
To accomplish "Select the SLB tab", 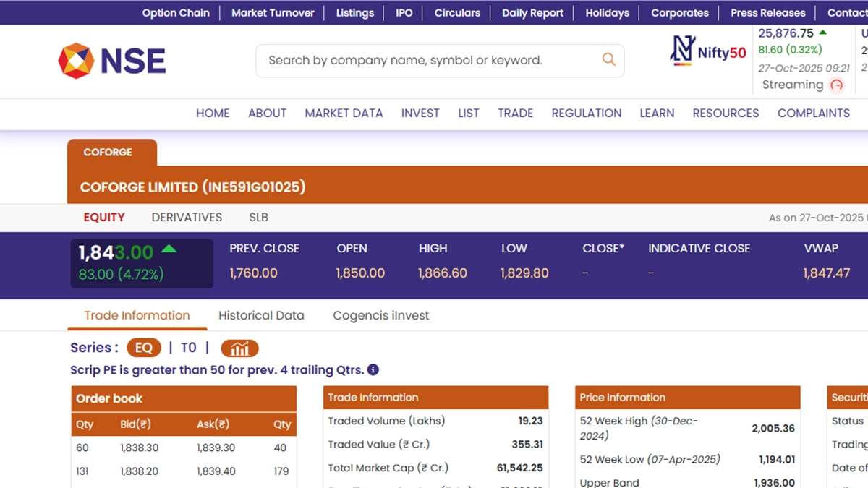I will [258, 217].
